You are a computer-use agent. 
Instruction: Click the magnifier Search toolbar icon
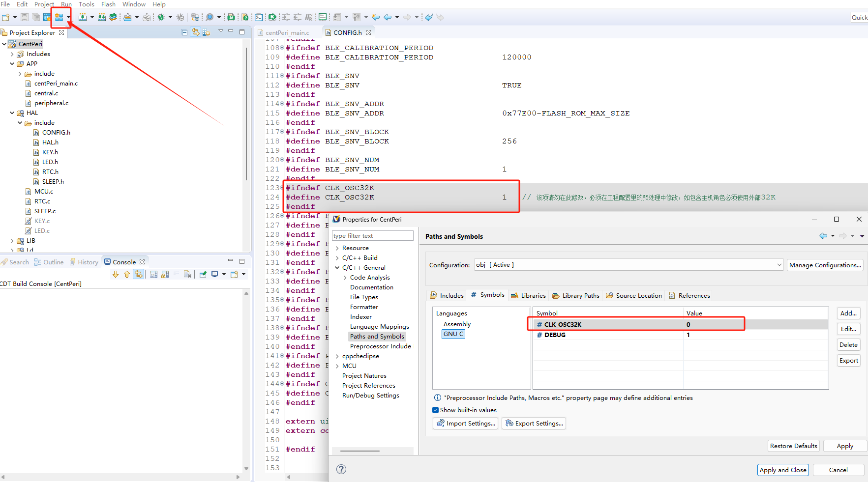pos(210,17)
